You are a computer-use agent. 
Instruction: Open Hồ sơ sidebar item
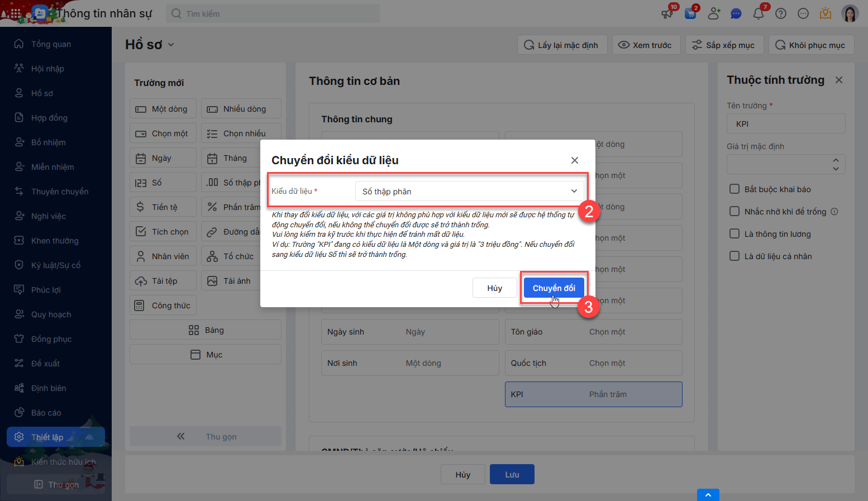(x=56, y=93)
